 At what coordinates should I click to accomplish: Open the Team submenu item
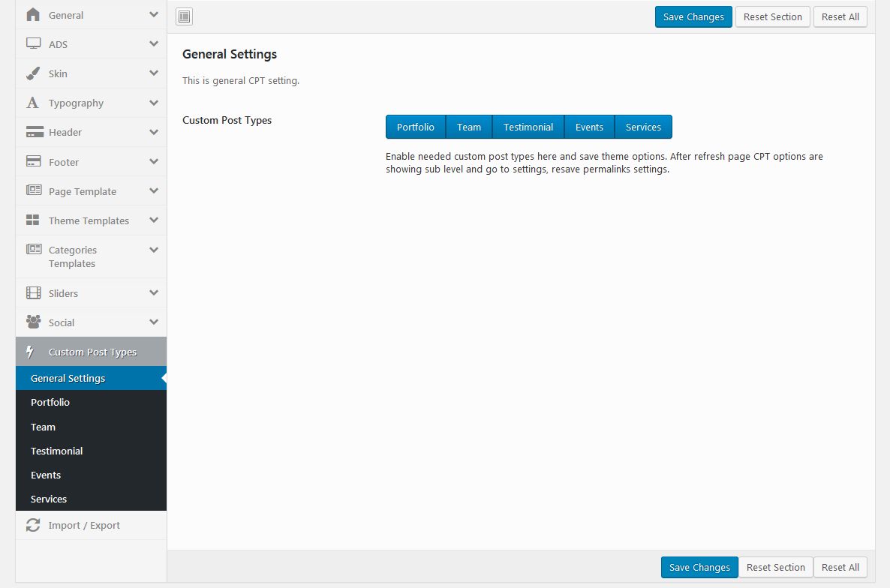click(44, 427)
